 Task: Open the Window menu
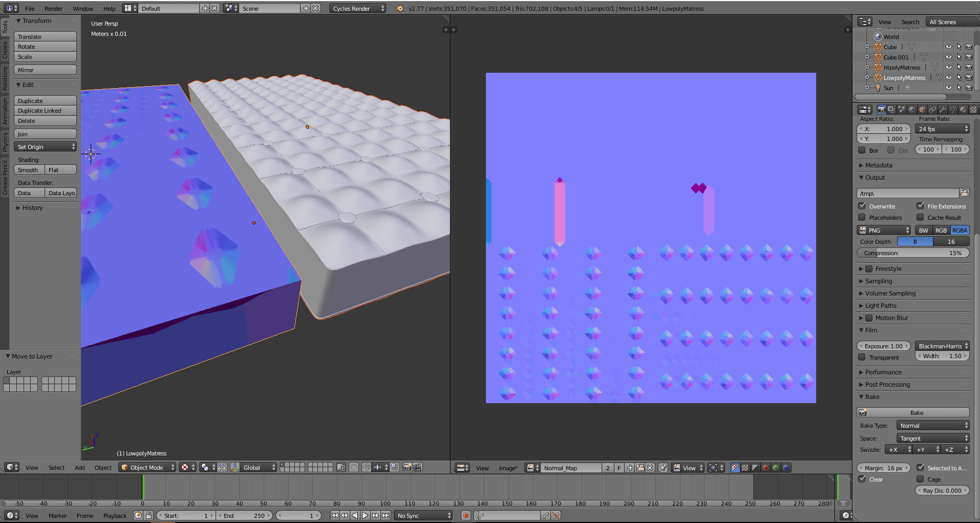point(82,8)
